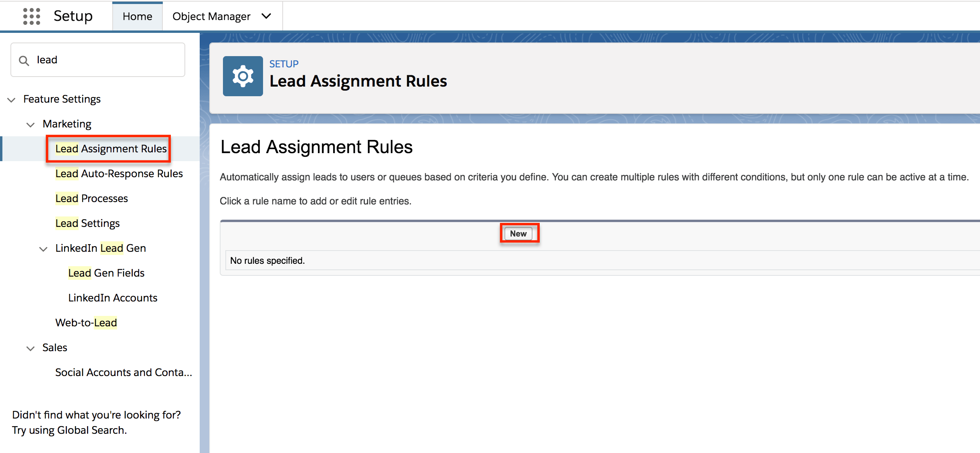Image resolution: width=980 pixels, height=453 pixels.
Task: Open Web-to-Lead configuration
Action: point(86,322)
